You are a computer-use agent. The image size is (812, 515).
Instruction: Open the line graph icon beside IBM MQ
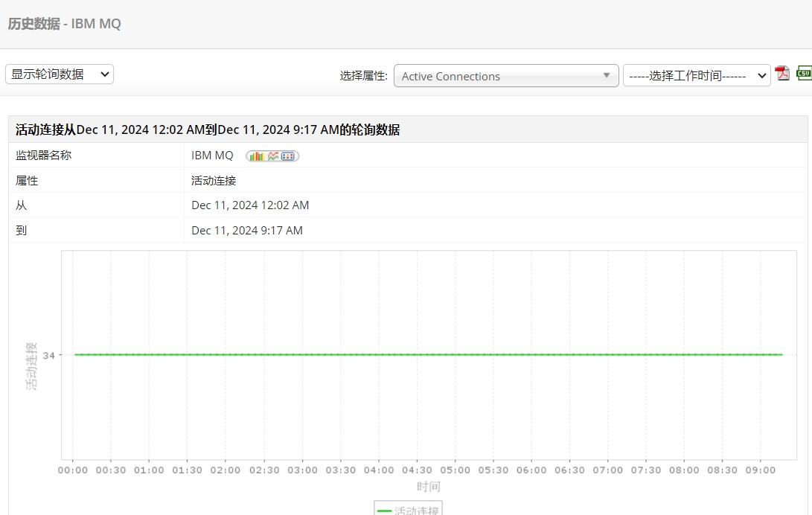click(x=273, y=156)
